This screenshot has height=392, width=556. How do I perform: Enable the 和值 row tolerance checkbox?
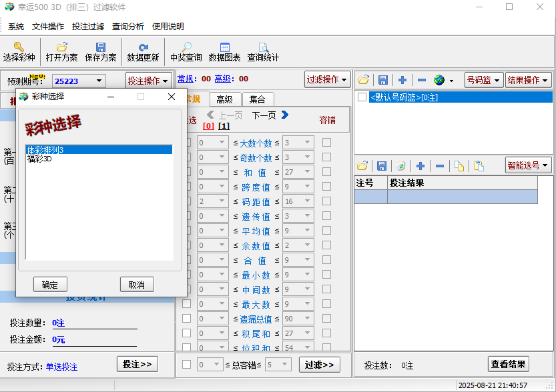click(326, 172)
